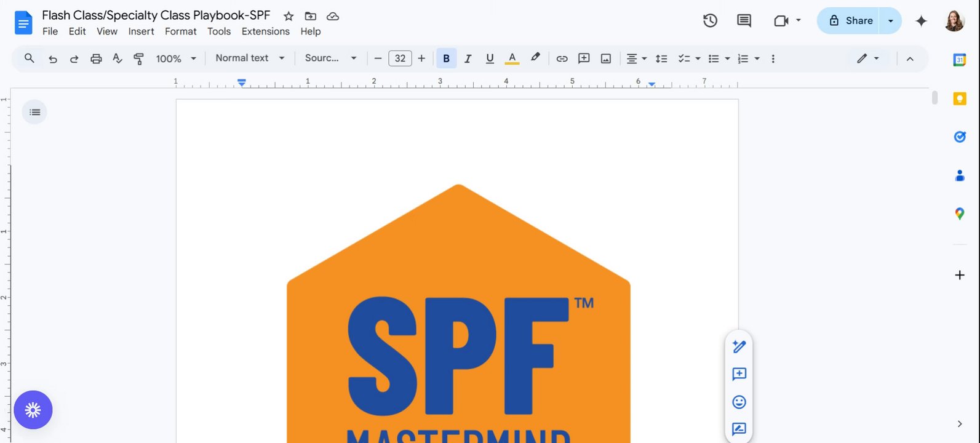This screenshot has height=443, width=980.
Task: Open Google Keep in side panel
Action: point(960,98)
